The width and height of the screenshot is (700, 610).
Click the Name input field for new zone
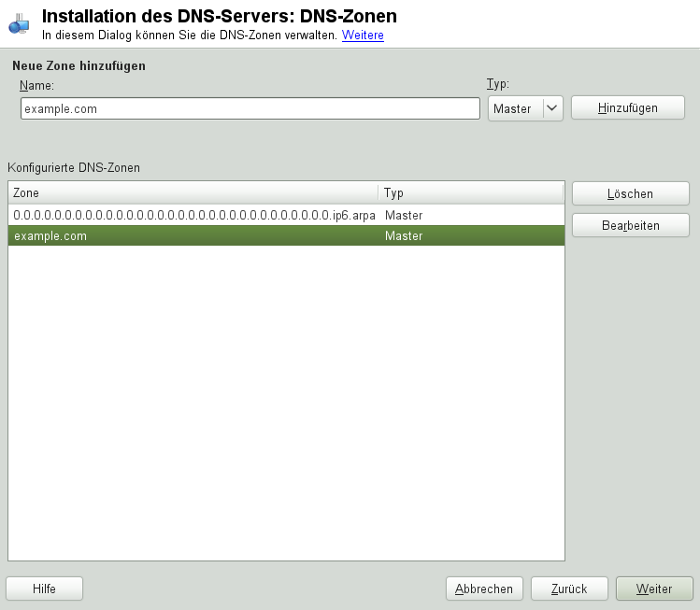click(x=250, y=108)
